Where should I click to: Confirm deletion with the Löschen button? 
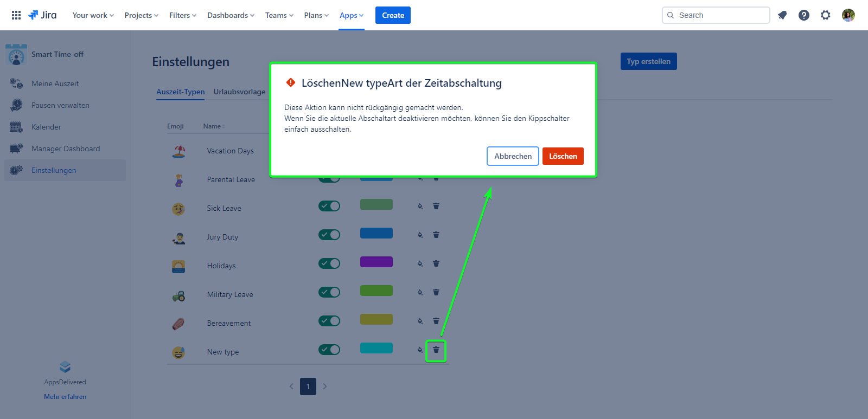click(x=563, y=156)
